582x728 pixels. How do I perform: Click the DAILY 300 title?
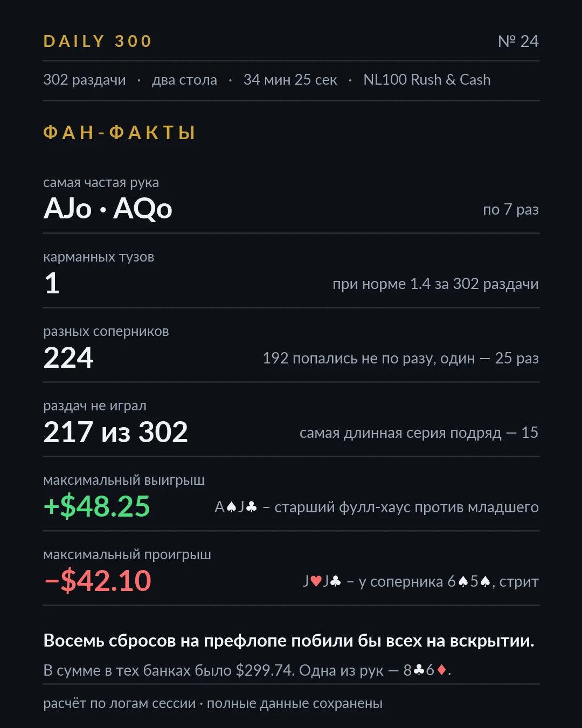[x=98, y=41]
